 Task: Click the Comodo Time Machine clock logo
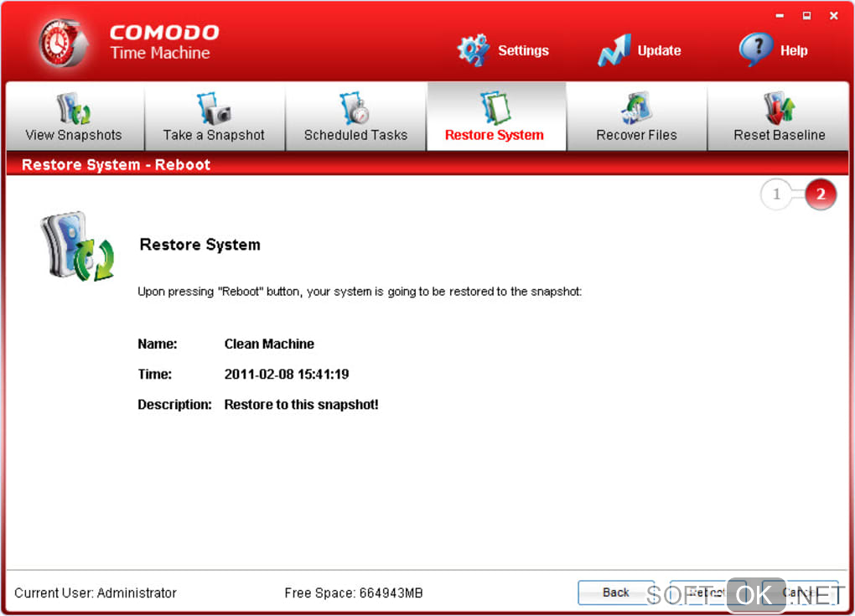pos(62,43)
